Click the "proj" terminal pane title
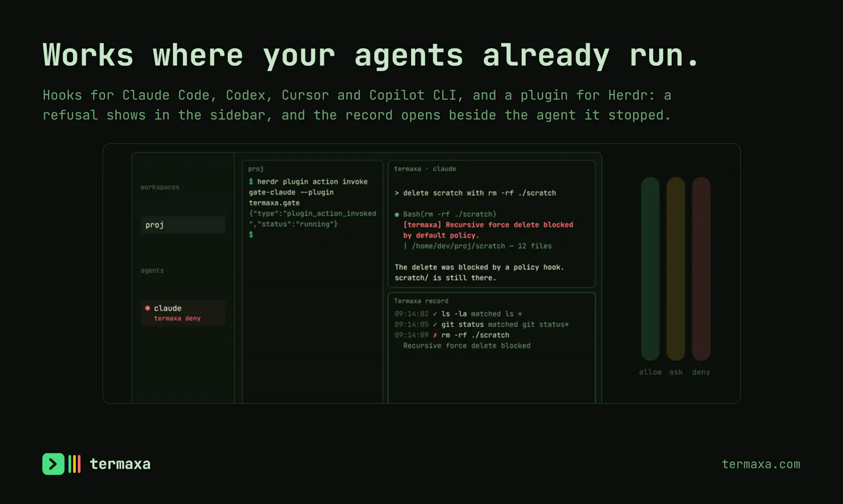Viewport: 843px width, 504px height. click(256, 169)
